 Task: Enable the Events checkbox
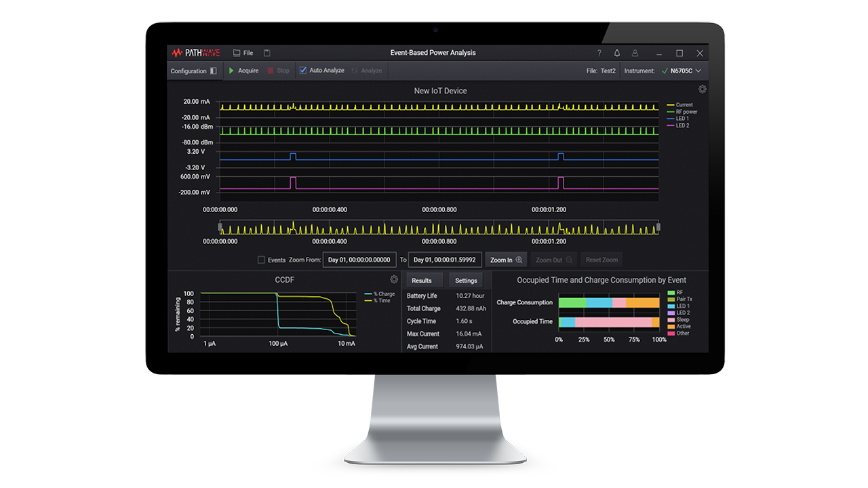[x=261, y=260]
